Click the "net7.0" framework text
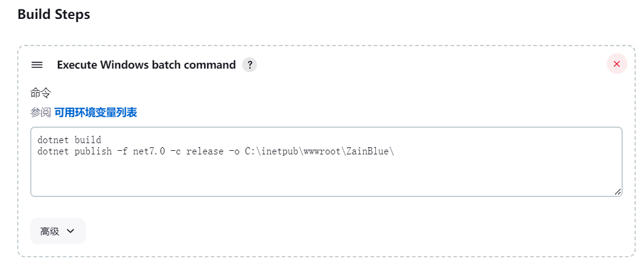Screen dimensions: 644x265 149,151
